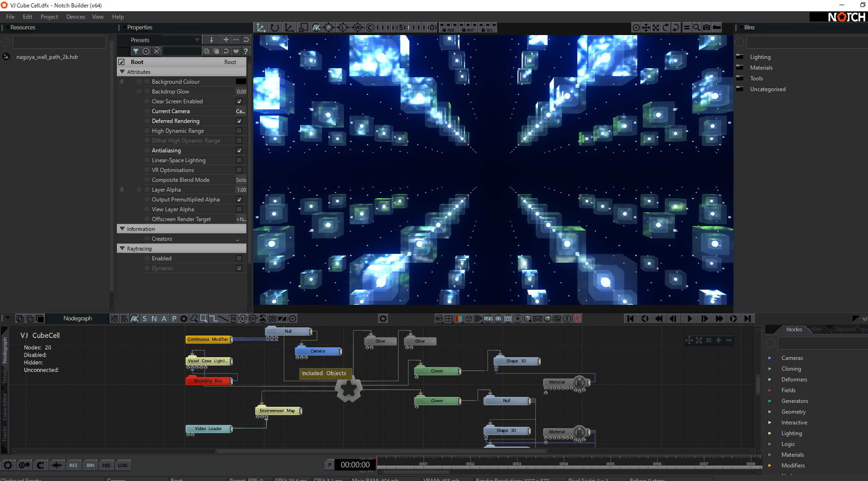Screen dimensions: 868x481
Task: Toggle Output Premultiplied Alpha checkbox
Action: (239, 200)
